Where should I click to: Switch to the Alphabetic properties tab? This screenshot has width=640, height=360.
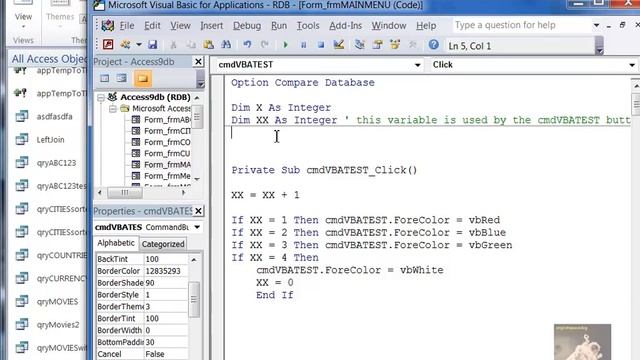point(116,243)
